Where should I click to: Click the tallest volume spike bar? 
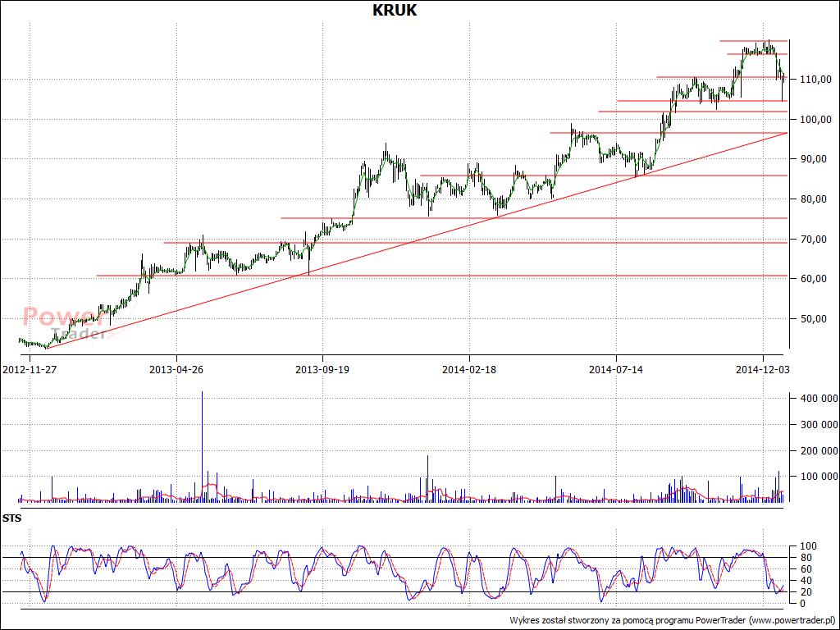[x=202, y=447]
